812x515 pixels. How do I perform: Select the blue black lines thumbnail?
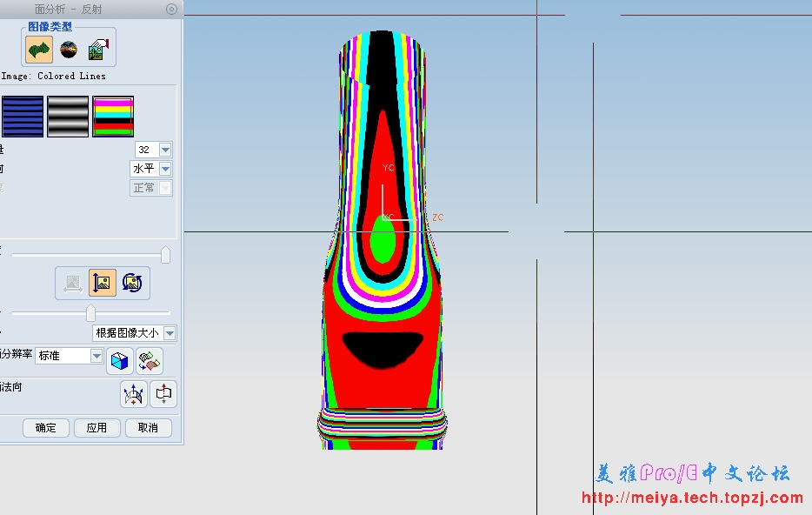(x=23, y=117)
